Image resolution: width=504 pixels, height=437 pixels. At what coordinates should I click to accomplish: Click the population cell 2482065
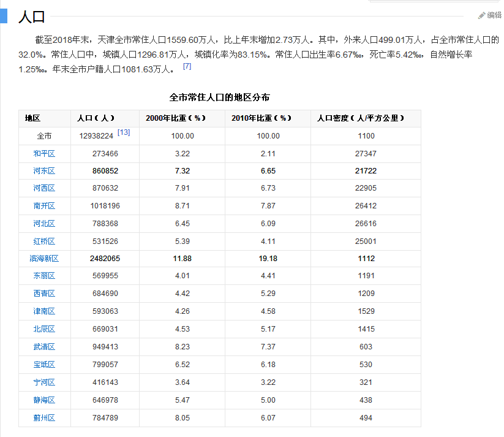pyautogui.click(x=105, y=259)
